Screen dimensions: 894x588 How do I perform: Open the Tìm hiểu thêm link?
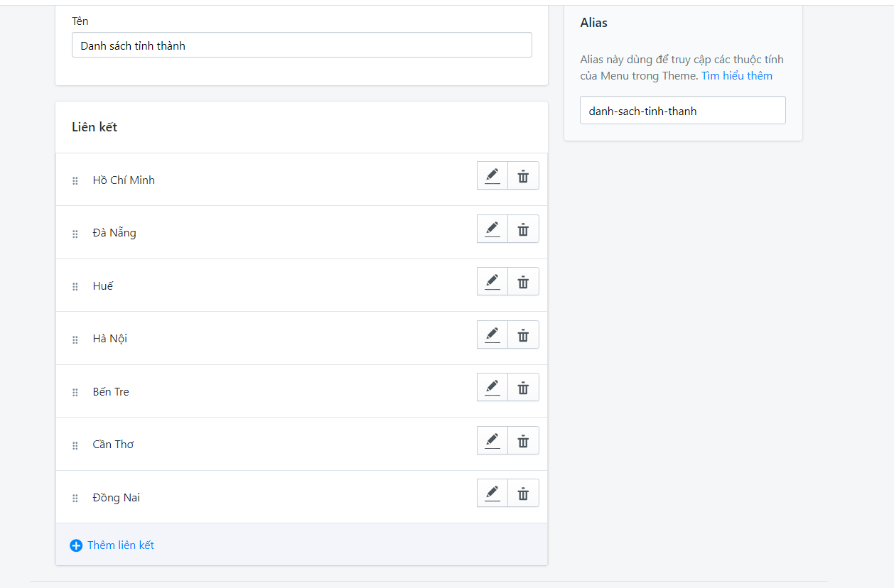[737, 76]
